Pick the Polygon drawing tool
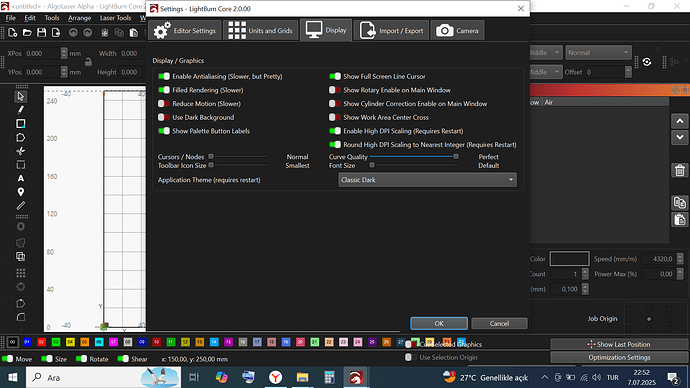Screen dimensions: 690x388 point(20,138)
